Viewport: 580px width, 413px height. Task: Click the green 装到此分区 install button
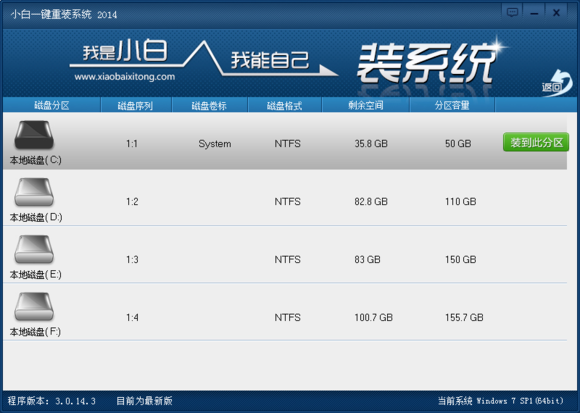(536, 142)
